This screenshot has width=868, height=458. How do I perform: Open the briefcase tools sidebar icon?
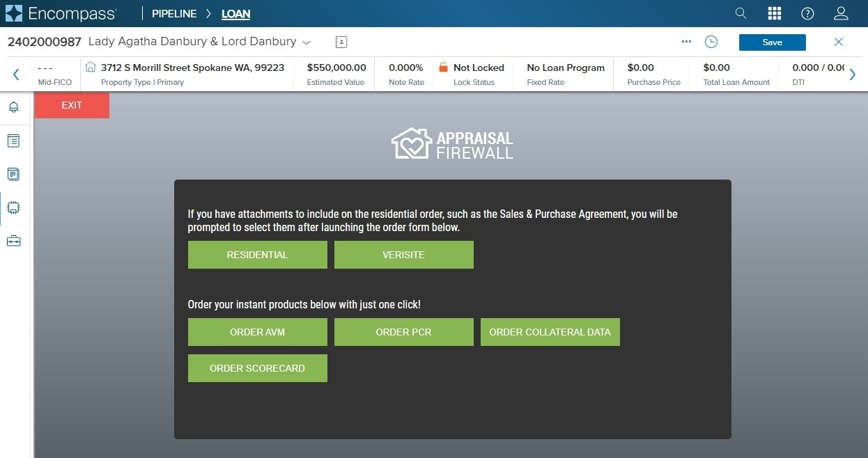14,241
